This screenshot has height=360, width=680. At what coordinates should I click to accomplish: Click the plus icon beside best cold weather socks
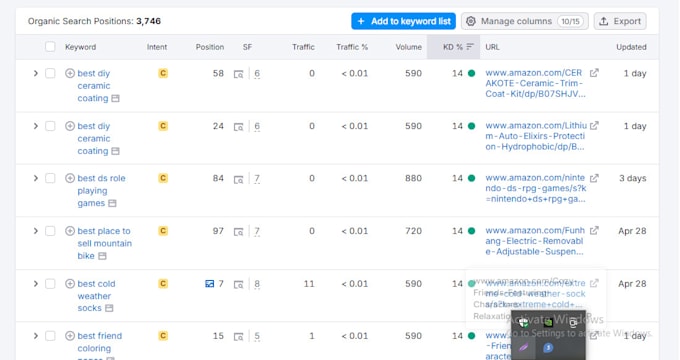coord(70,284)
